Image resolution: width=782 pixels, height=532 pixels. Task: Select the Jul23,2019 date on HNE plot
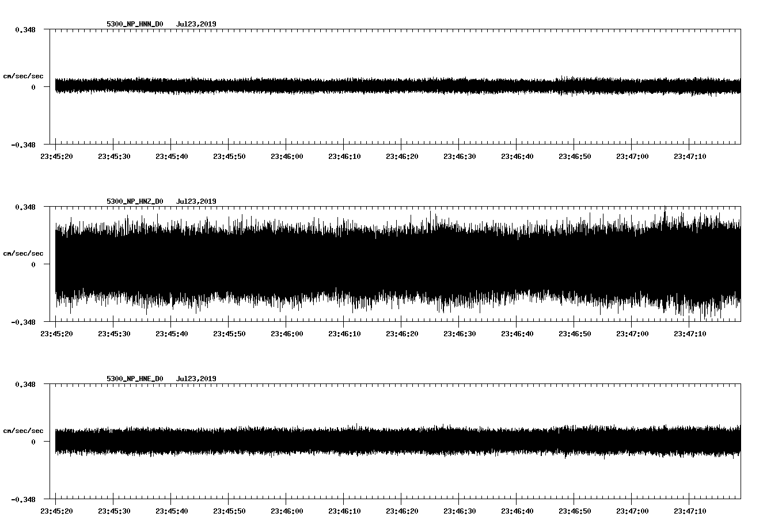(196, 379)
